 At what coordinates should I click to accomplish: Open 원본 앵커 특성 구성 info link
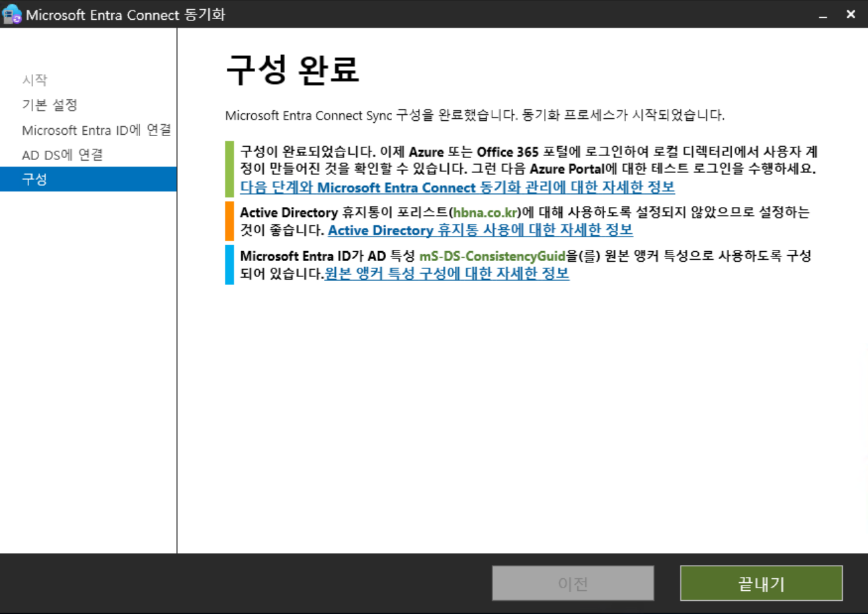pos(447,274)
